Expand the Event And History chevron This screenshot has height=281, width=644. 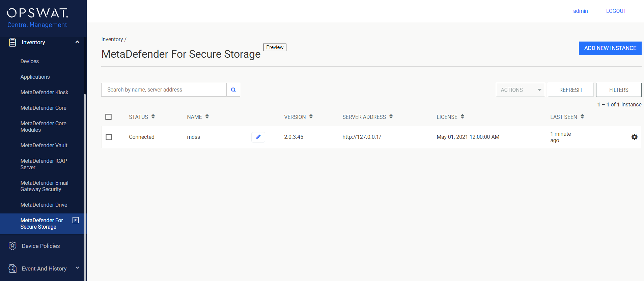[77, 268]
